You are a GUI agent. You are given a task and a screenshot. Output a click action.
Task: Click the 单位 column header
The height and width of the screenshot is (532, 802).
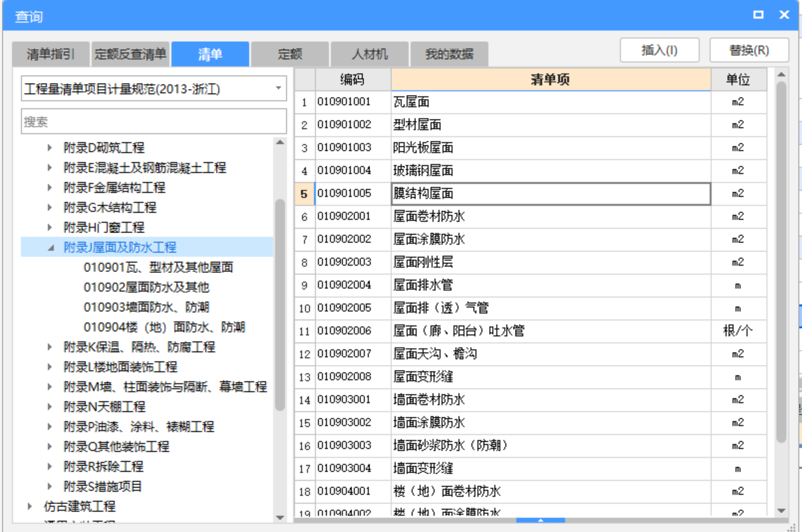coord(738,80)
